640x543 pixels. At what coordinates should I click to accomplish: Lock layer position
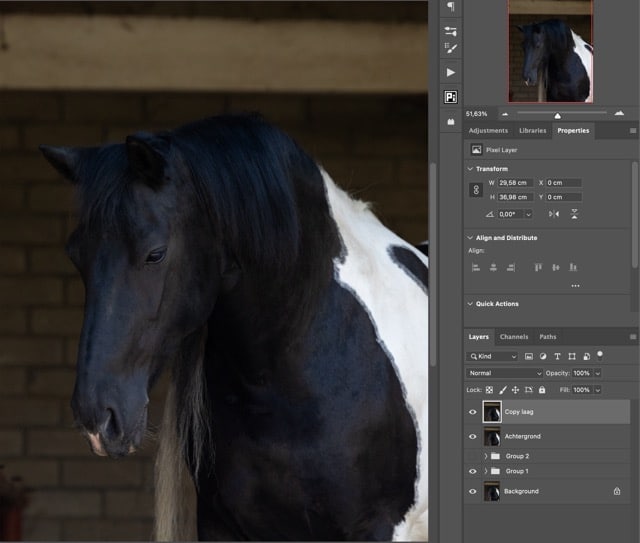pos(516,390)
